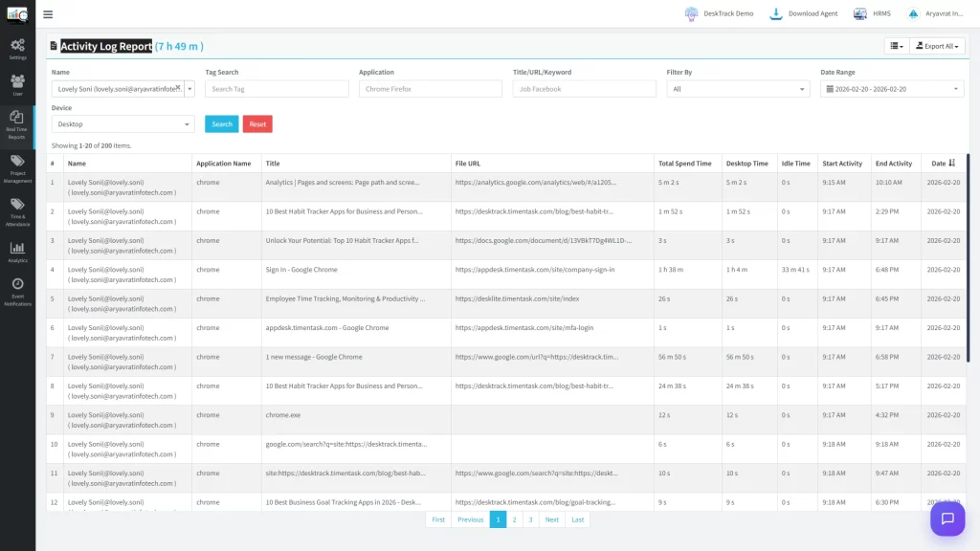Click the '10 Best Business Goal Tracking Apps' title
This screenshot has height=551, width=980.
[x=344, y=502]
